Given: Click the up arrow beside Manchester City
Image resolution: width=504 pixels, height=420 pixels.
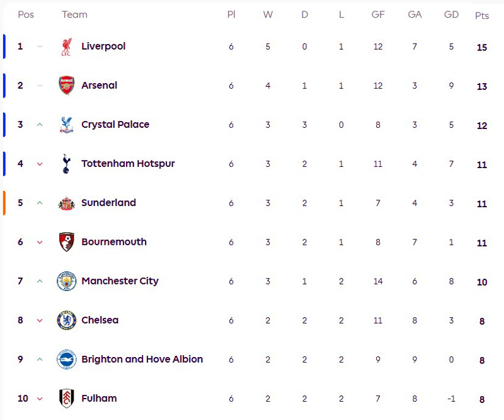Looking at the screenshot, I should point(40,281).
